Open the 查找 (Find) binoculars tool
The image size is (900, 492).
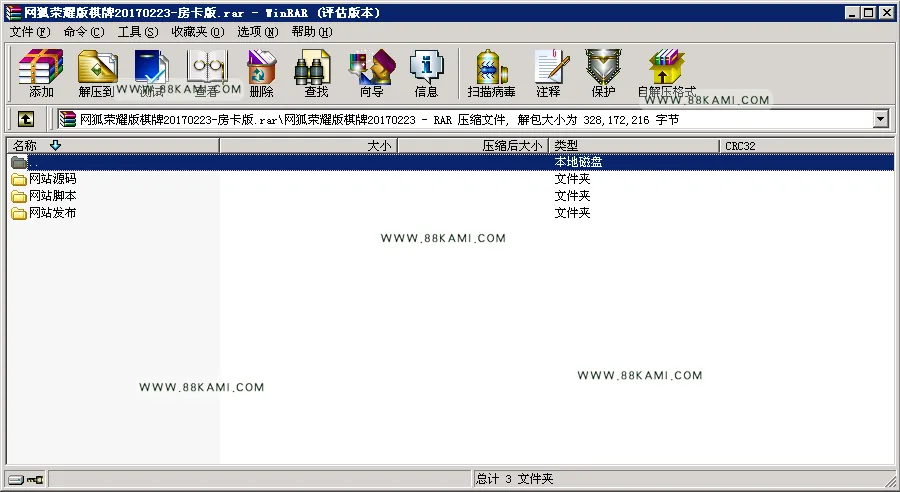[x=316, y=73]
